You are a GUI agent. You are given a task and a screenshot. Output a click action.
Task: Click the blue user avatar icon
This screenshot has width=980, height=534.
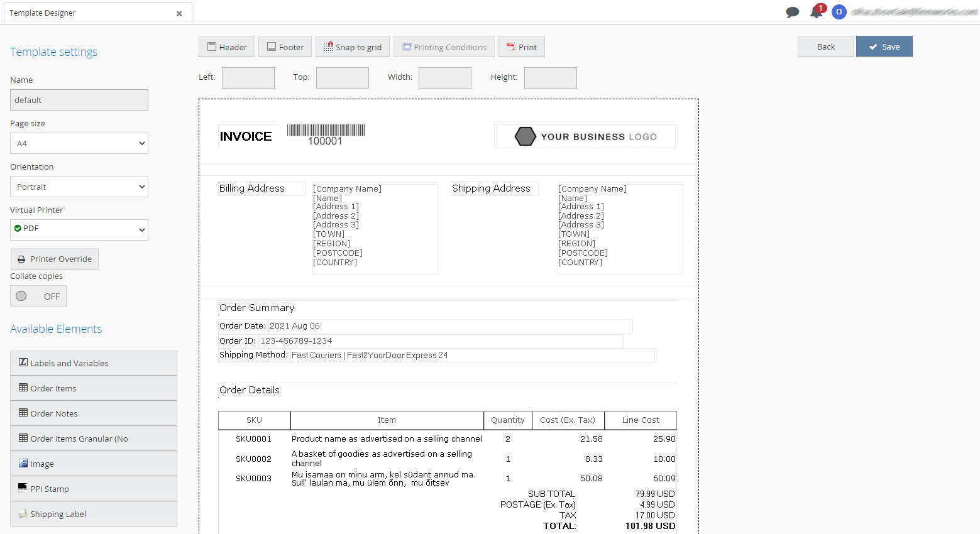coord(839,12)
